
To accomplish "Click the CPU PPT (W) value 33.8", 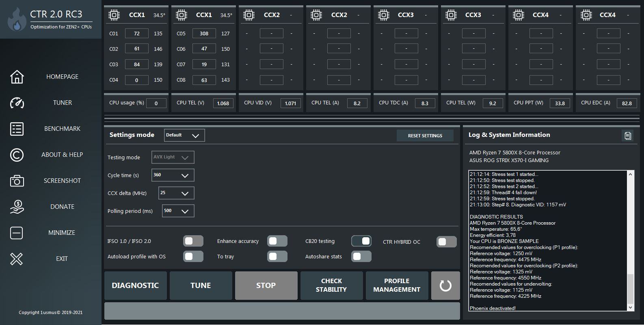I will [560, 103].
